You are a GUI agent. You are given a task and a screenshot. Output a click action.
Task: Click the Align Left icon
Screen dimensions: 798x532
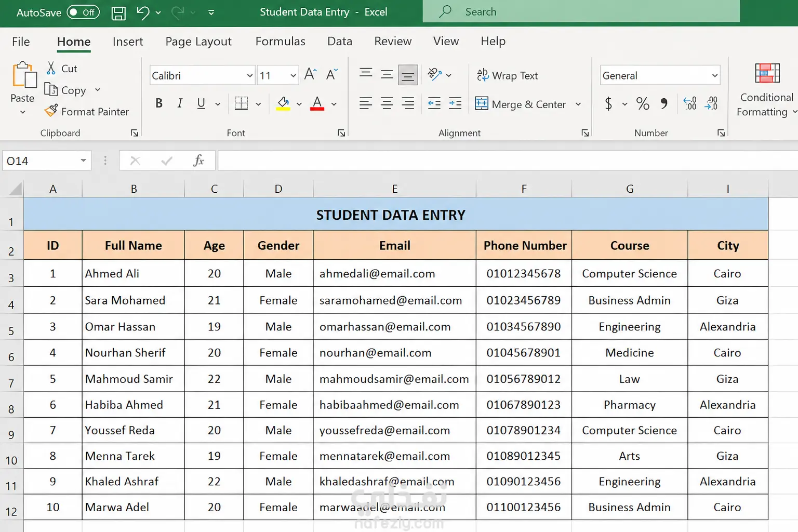point(366,103)
